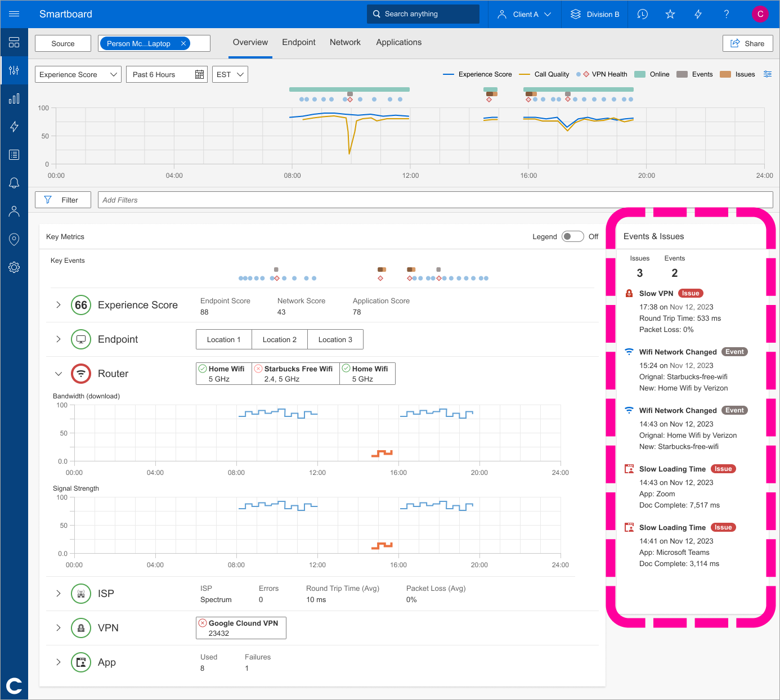This screenshot has height=700, width=780.
Task: Open the EST timezone dropdown
Action: (x=230, y=74)
